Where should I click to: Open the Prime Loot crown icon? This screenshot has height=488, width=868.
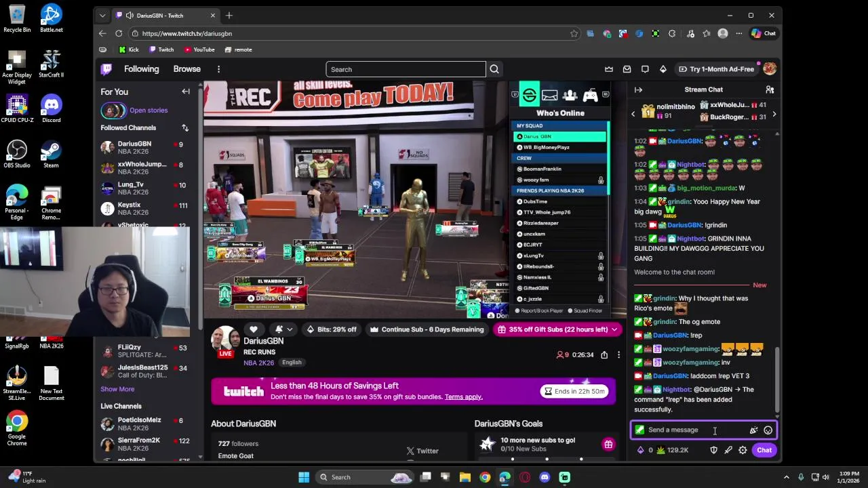609,69
